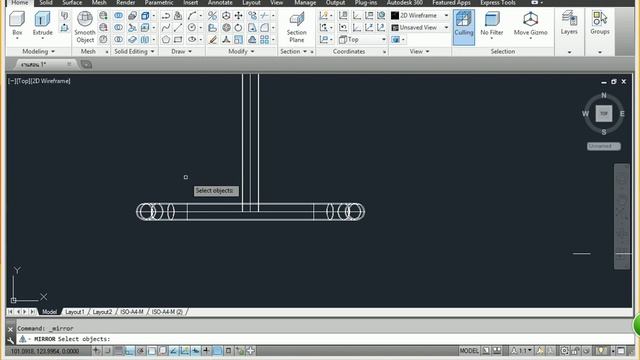Click the Move tool in Modify panel
The height and width of the screenshot is (360, 640).
238,16
